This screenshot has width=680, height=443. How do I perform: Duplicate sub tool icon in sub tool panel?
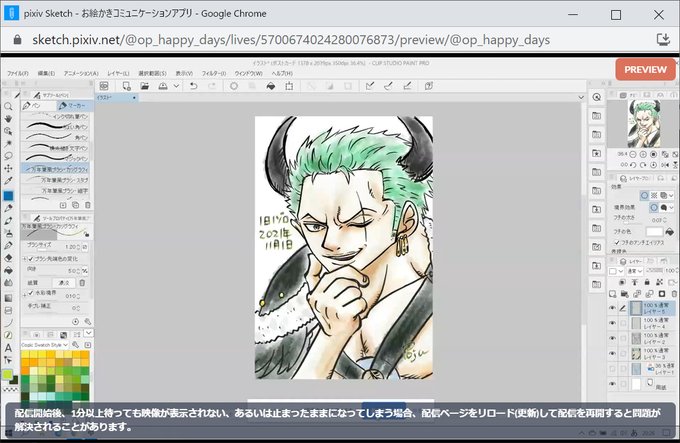[75, 205]
